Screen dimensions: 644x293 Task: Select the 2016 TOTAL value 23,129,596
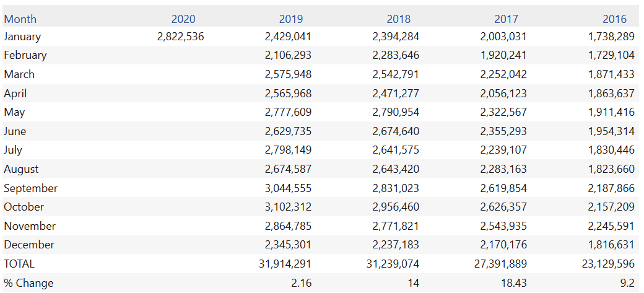(608, 264)
